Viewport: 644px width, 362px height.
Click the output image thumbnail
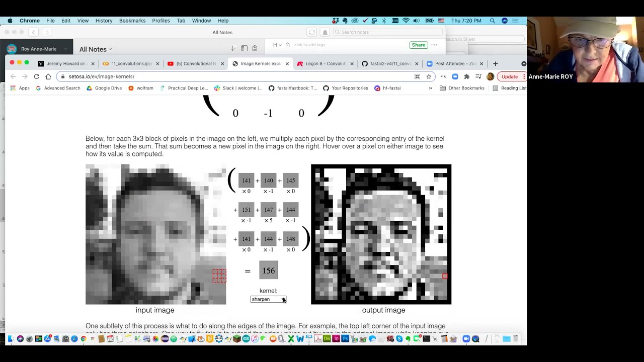(381, 234)
